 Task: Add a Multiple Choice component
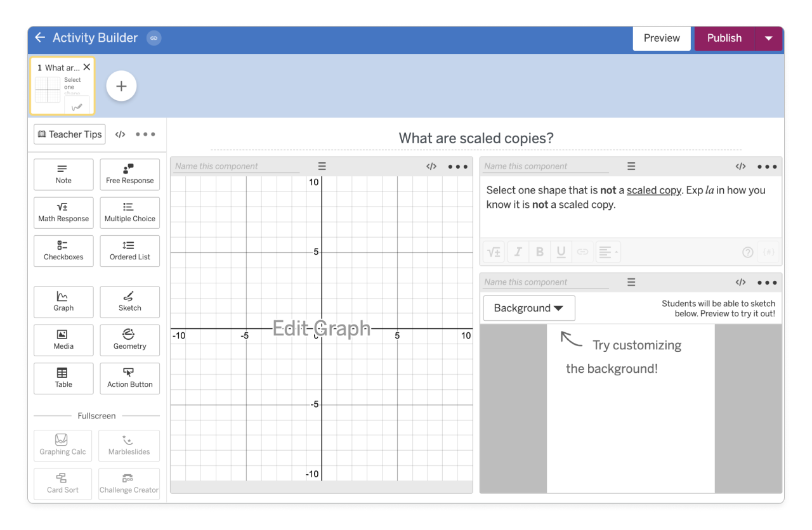pos(129,212)
